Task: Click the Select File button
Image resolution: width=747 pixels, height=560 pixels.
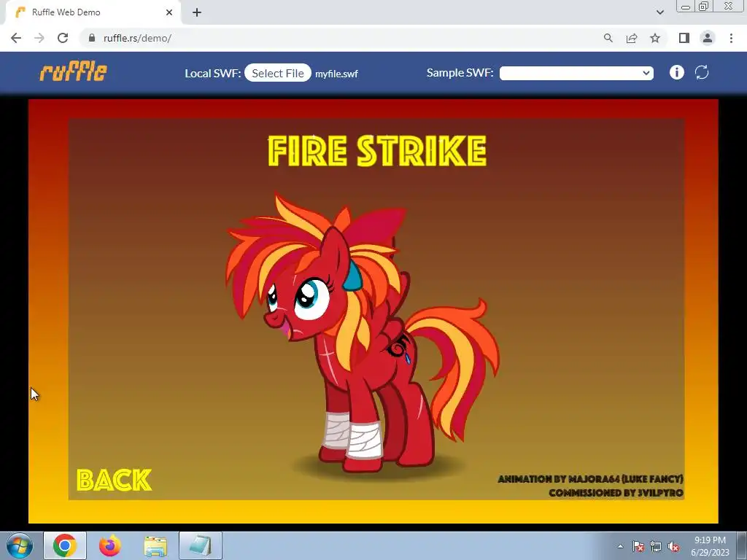Action: pos(278,73)
